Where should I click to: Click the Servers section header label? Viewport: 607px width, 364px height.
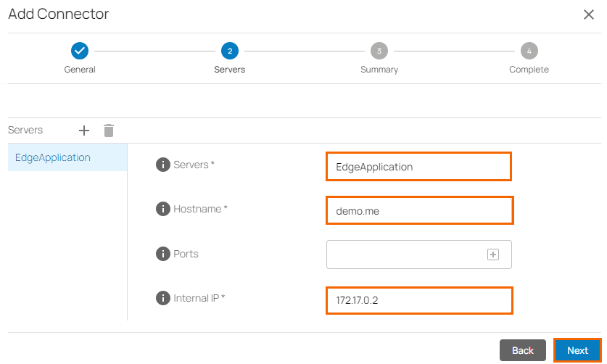[x=25, y=131]
